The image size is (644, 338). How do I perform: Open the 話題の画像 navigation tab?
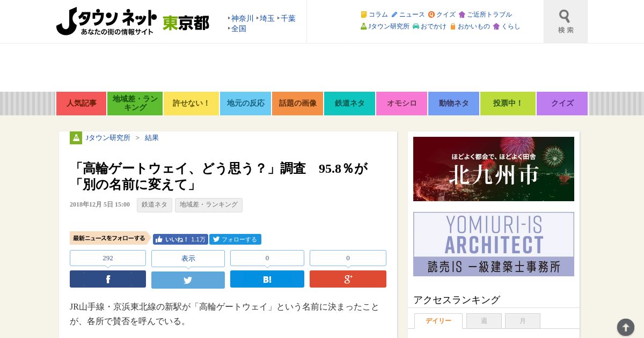click(297, 104)
